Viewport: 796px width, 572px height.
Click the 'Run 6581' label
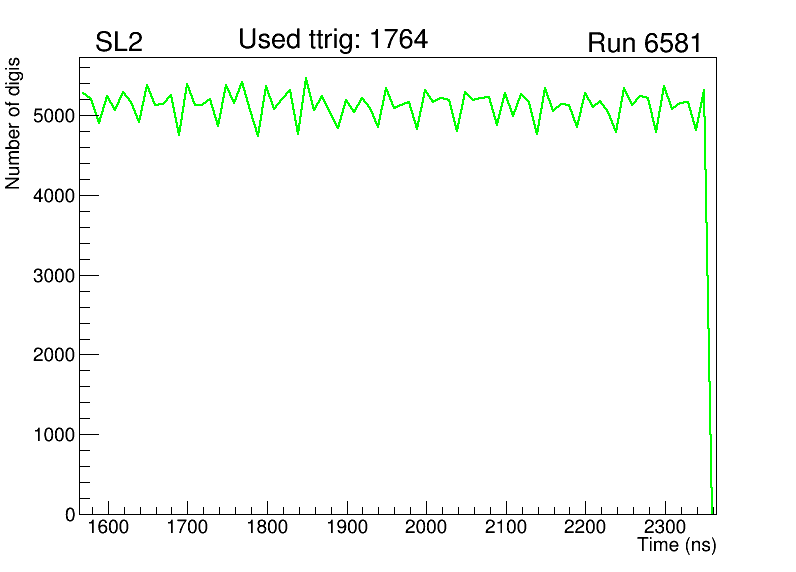(x=644, y=43)
